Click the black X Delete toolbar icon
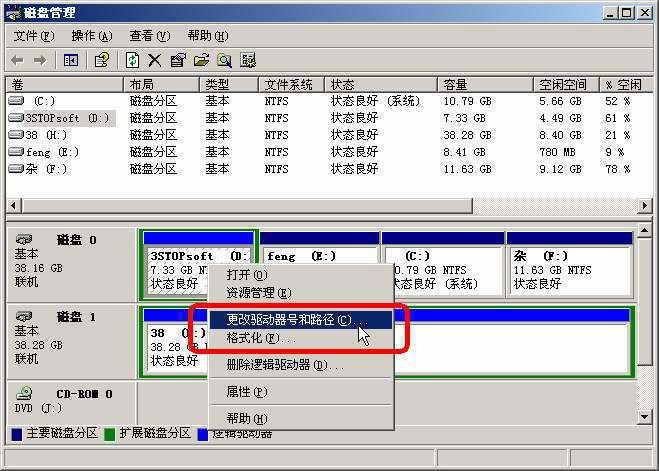This screenshot has height=471, width=659. tap(155, 60)
